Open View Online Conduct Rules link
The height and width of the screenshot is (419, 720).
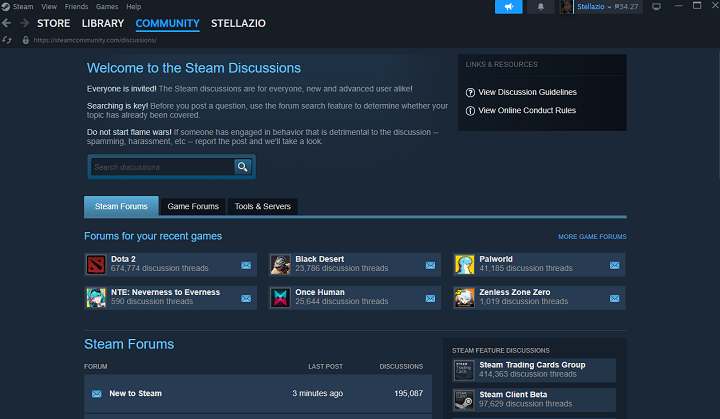[527, 111]
